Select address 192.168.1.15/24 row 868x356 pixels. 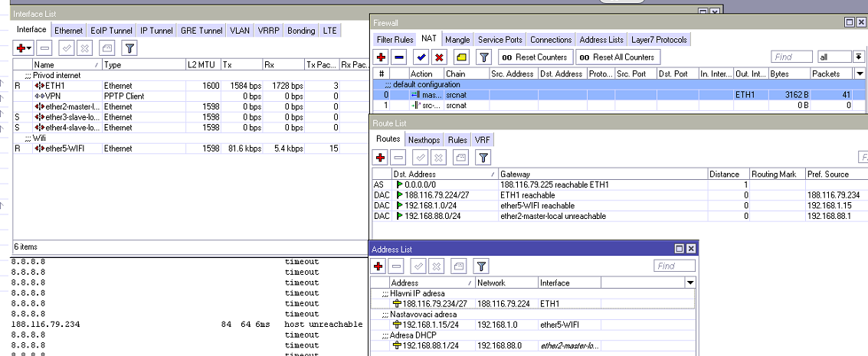(534, 325)
